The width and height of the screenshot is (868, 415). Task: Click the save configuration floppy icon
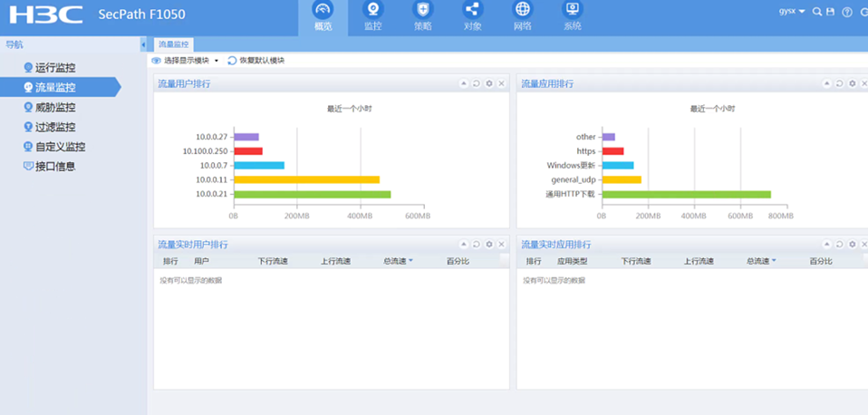click(831, 12)
